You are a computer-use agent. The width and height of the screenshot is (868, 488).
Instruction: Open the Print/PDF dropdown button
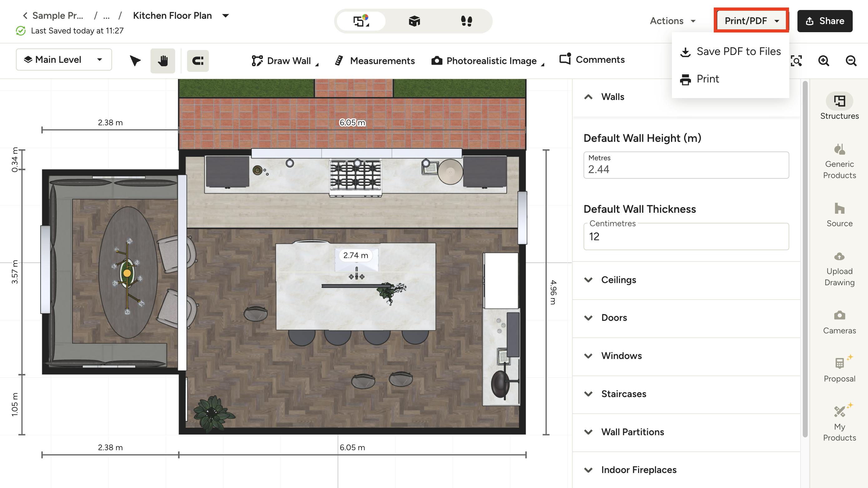[x=752, y=21]
